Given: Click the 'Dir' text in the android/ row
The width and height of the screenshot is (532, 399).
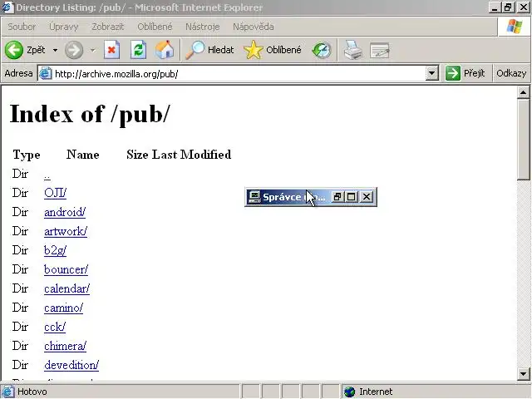Looking at the screenshot, I should pyautogui.click(x=20, y=212).
